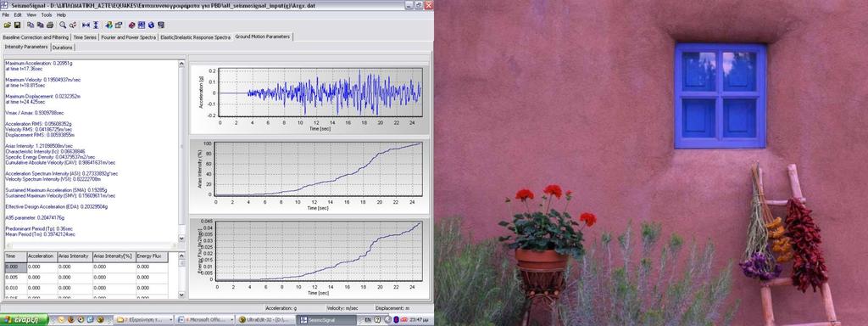Click the vertical fit-height arrows icon
This screenshot has width=868, height=326.
[96, 25]
